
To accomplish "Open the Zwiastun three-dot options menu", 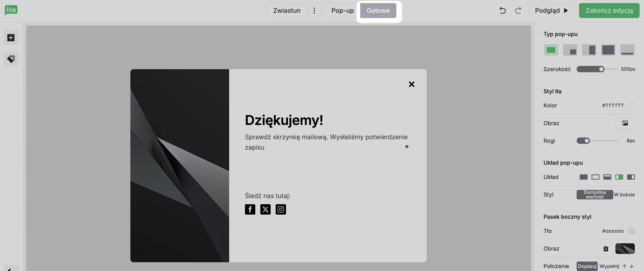I will 314,11.
